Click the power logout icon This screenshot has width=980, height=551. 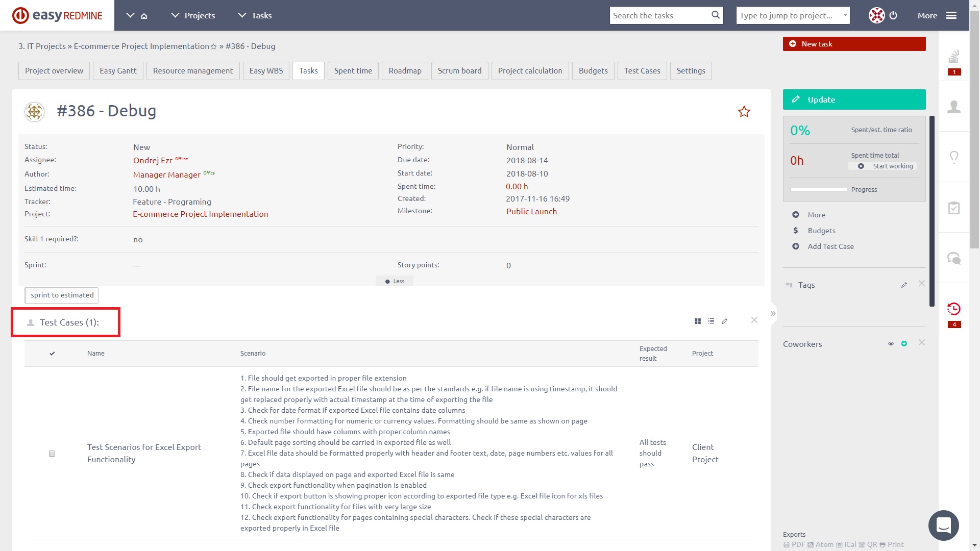click(x=893, y=15)
